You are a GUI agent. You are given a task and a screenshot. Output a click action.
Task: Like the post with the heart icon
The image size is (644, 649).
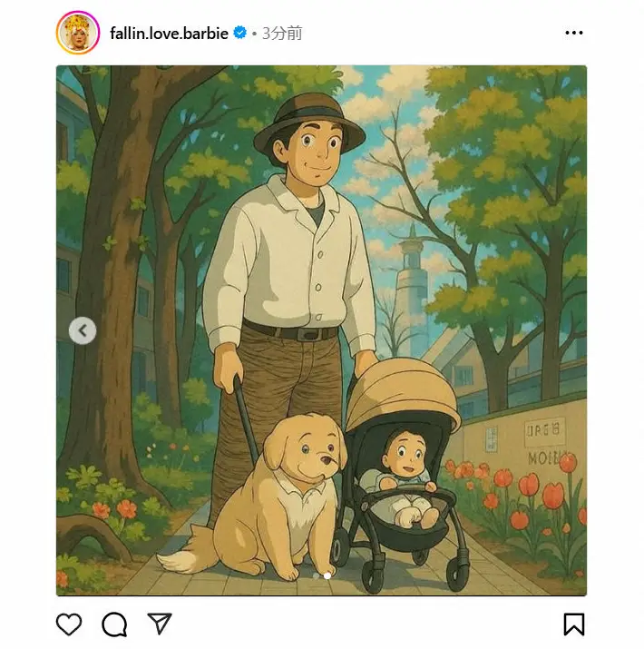69,624
